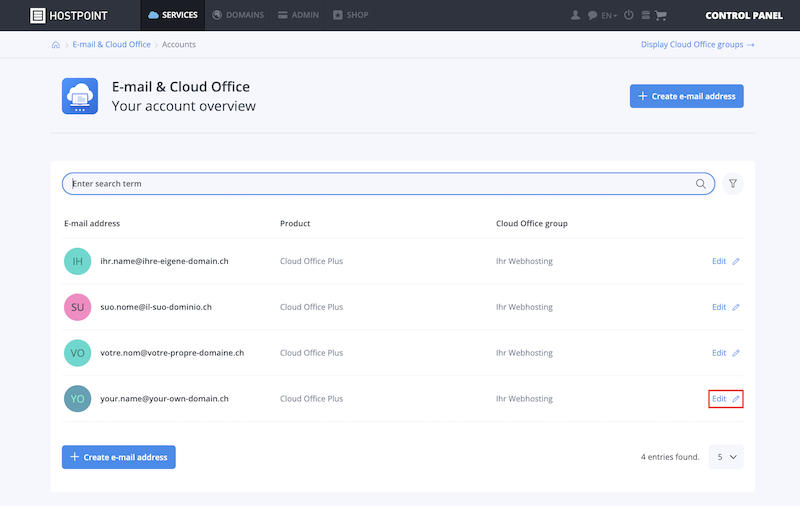Open Display Cloud Office groups link

[697, 44]
